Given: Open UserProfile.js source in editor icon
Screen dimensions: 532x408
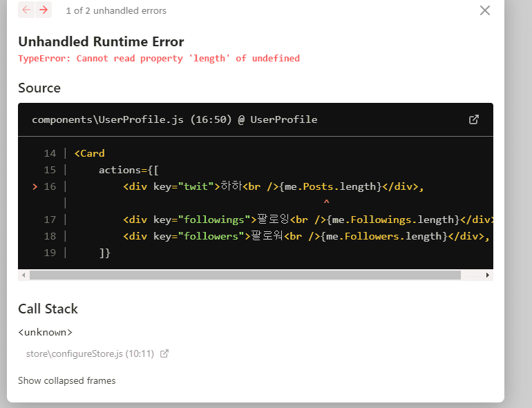Looking at the screenshot, I should point(474,119).
